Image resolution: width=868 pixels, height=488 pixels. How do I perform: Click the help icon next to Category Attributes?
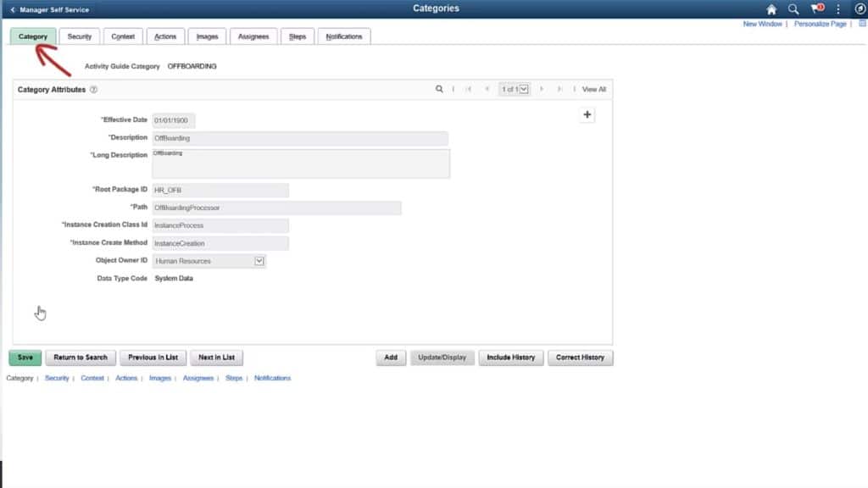93,89
